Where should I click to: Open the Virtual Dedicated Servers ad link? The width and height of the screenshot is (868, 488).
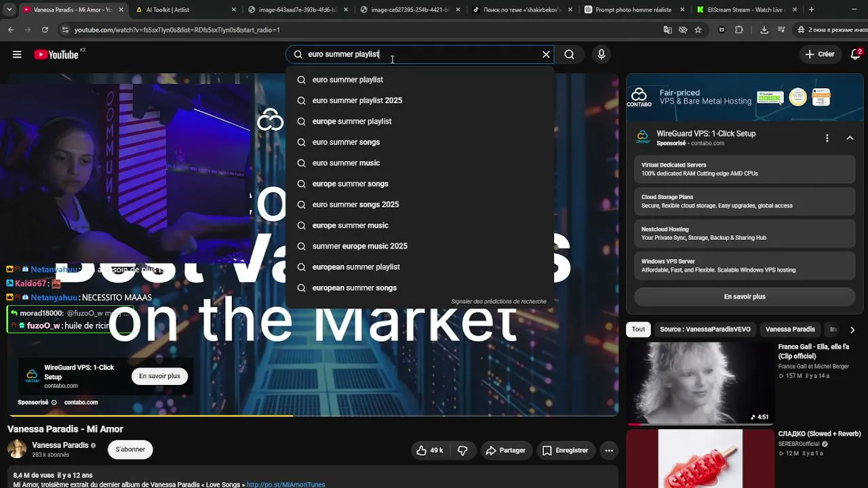[745, 169]
